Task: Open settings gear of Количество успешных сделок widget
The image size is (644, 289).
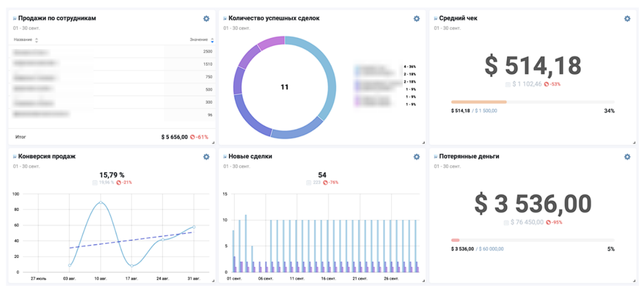Action: pyautogui.click(x=417, y=19)
